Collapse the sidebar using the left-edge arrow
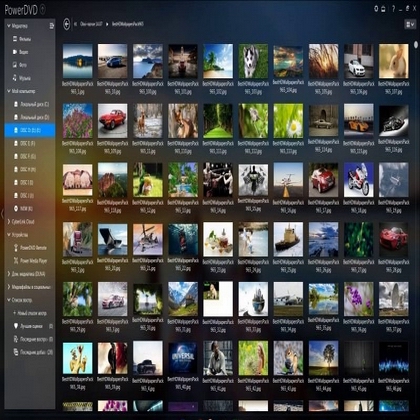 (x=2, y=214)
